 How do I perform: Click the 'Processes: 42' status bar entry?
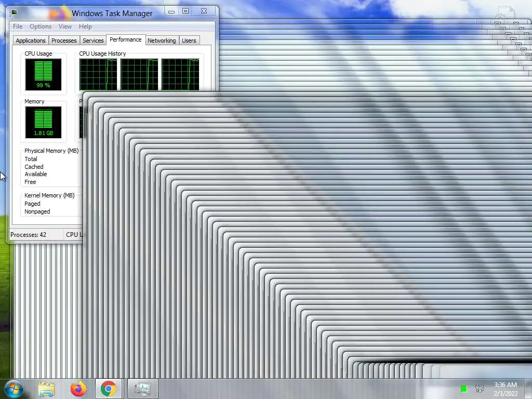(x=29, y=235)
